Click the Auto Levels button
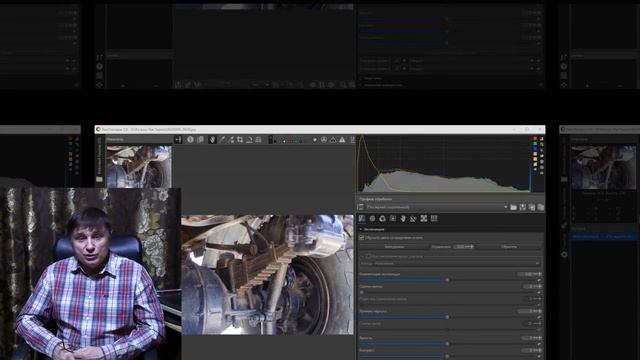 point(394,247)
